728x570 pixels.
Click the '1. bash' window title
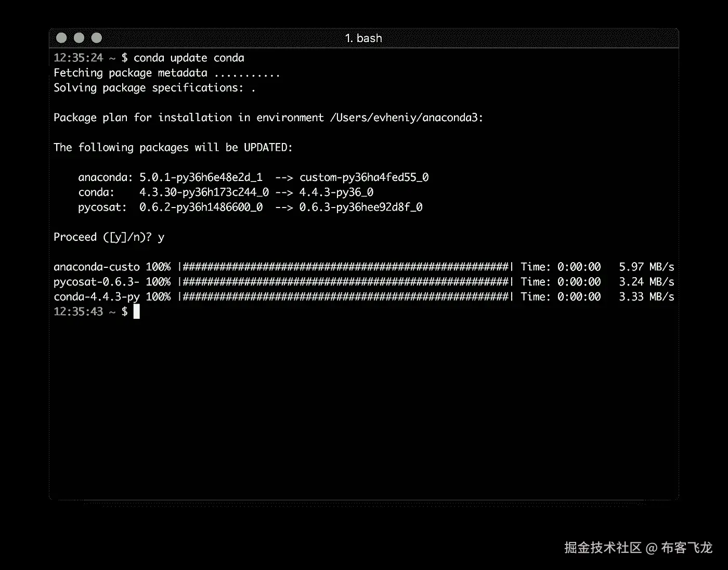click(363, 38)
